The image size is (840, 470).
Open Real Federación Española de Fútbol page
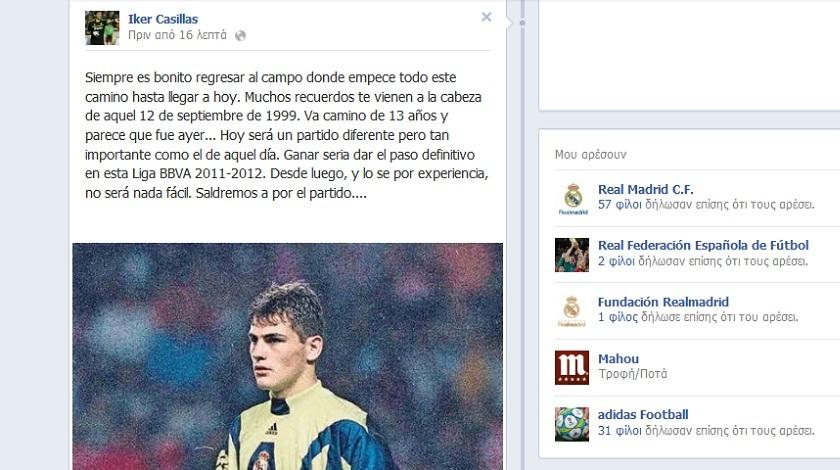tap(703, 245)
